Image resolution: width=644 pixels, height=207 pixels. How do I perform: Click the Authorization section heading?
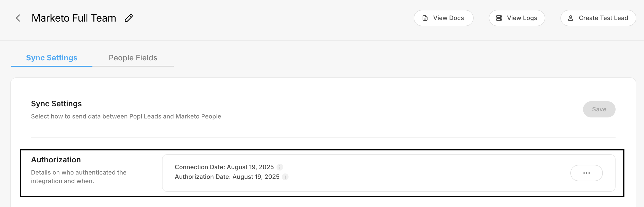tap(56, 160)
